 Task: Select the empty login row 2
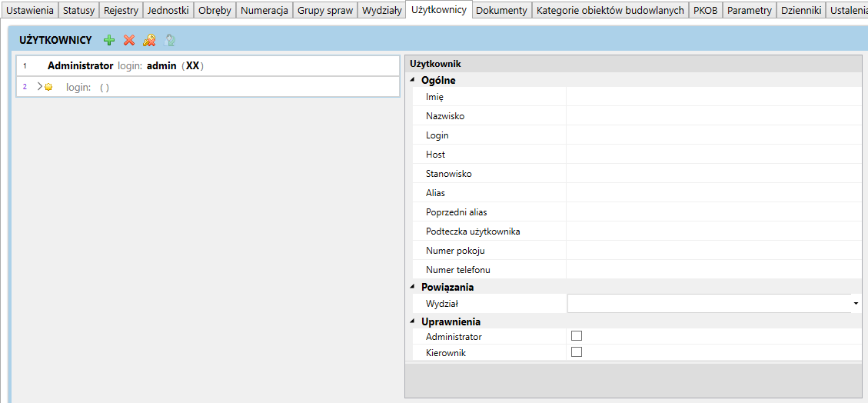[x=208, y=87]
